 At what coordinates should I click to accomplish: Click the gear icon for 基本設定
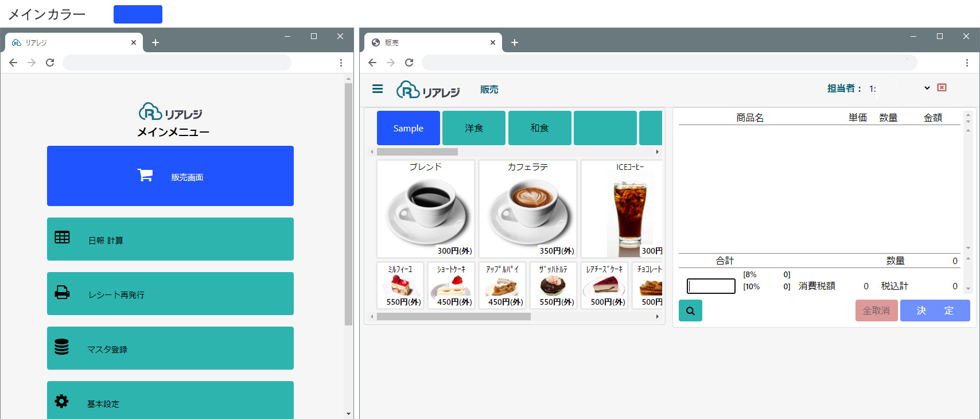(61, 401)
